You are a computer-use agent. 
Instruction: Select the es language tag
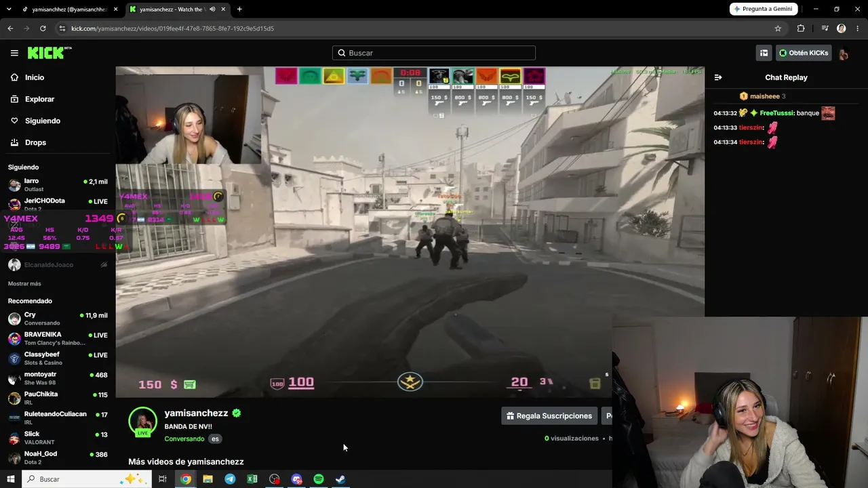pos(215,439)
